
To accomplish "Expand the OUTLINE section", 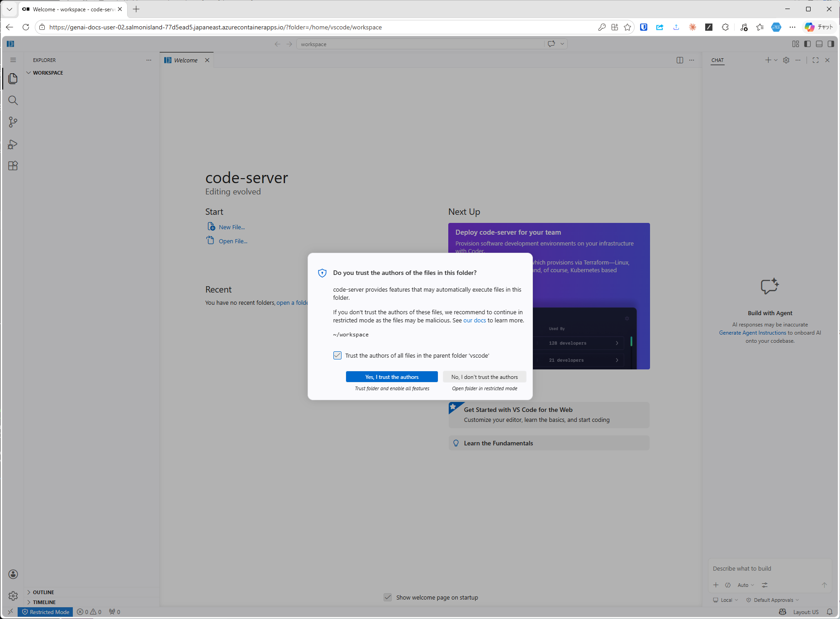I will click(43, 592).
